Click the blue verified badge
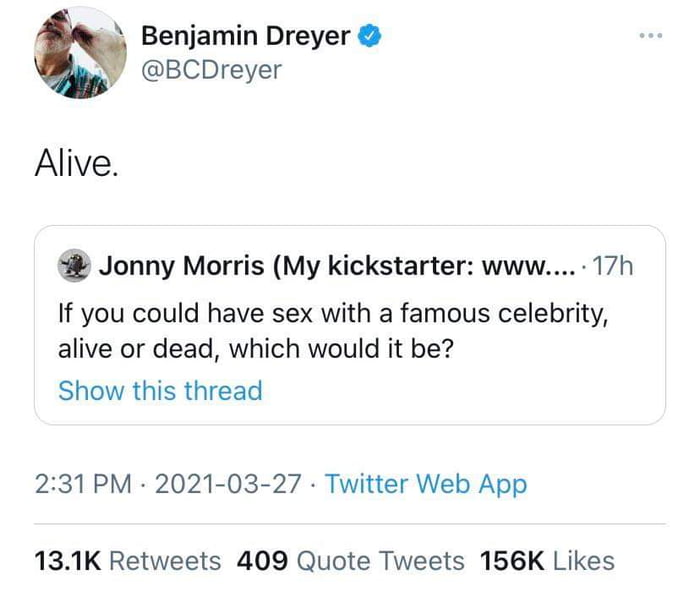The image size is (700, 592). (370, 36)
